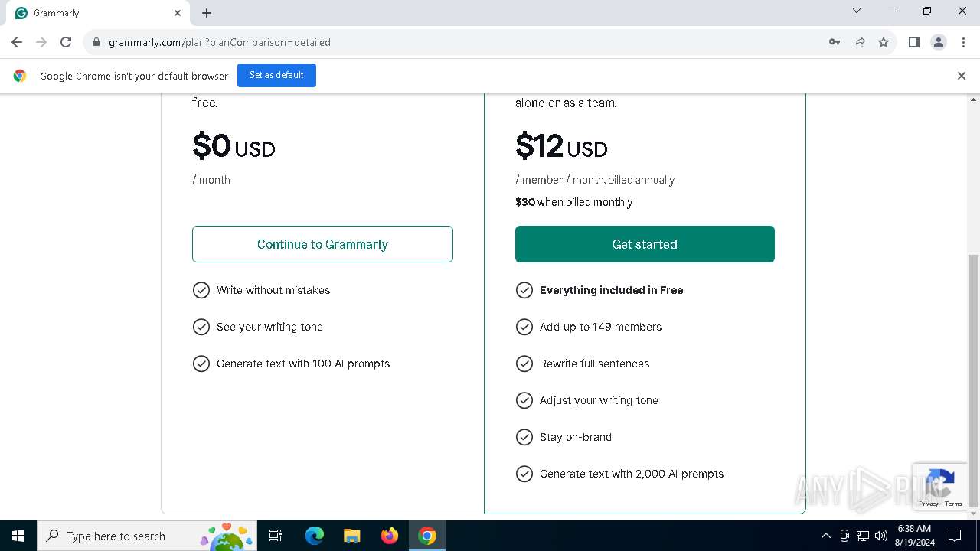Open the notification center icon

[955, 536]
